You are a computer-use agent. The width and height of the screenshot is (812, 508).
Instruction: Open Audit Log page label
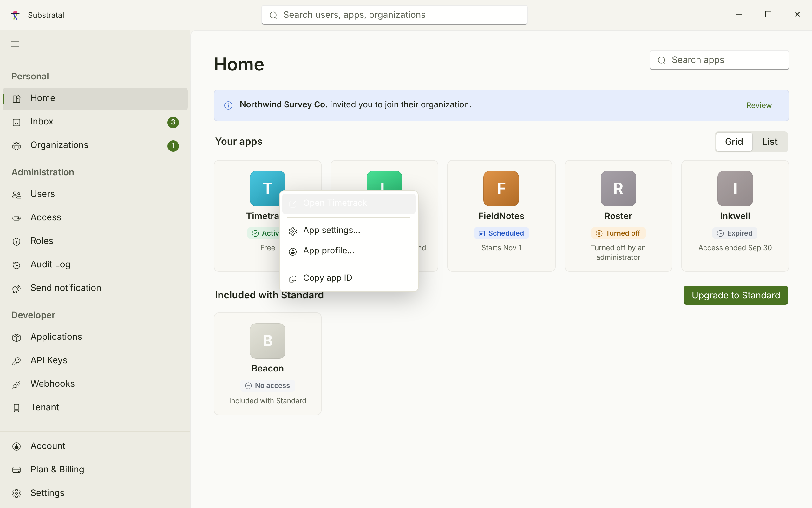[50, 265]
